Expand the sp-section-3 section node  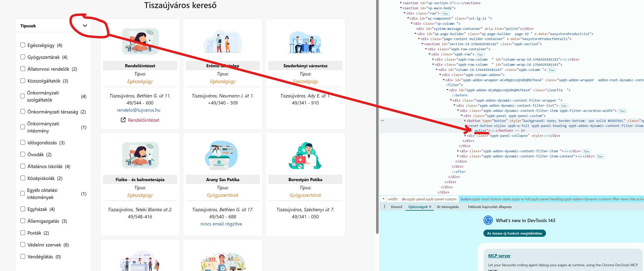pos(401,3)
